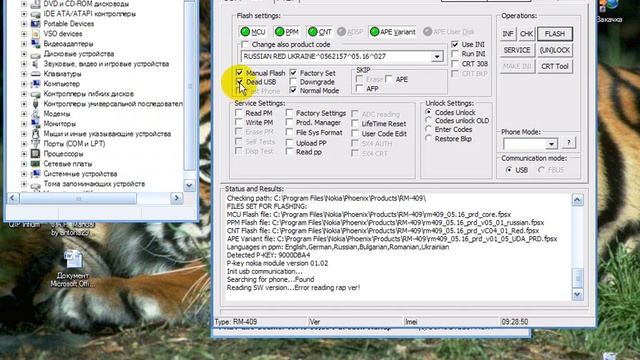This screenshot has width=640, height=360.
Task: Click the Клавиатуры keyboard device icon
Action: pos(36,74)
